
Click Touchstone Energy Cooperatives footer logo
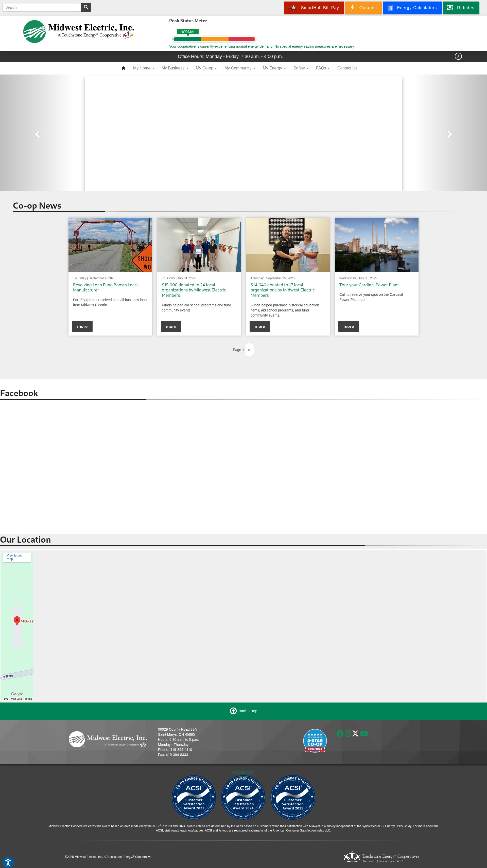381,857
